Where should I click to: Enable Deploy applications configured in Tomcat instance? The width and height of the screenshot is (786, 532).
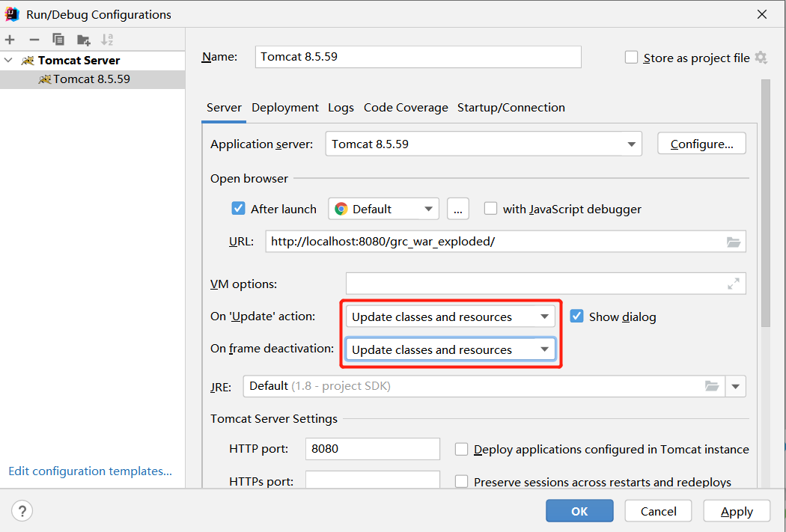(461, 449)
